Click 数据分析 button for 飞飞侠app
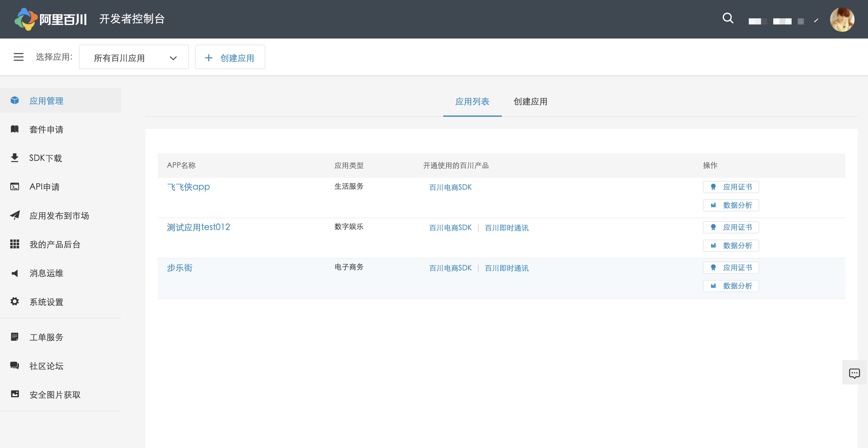The width and height of the screenshot is (868, 448). pyautogui.click(x=731, y=205)
